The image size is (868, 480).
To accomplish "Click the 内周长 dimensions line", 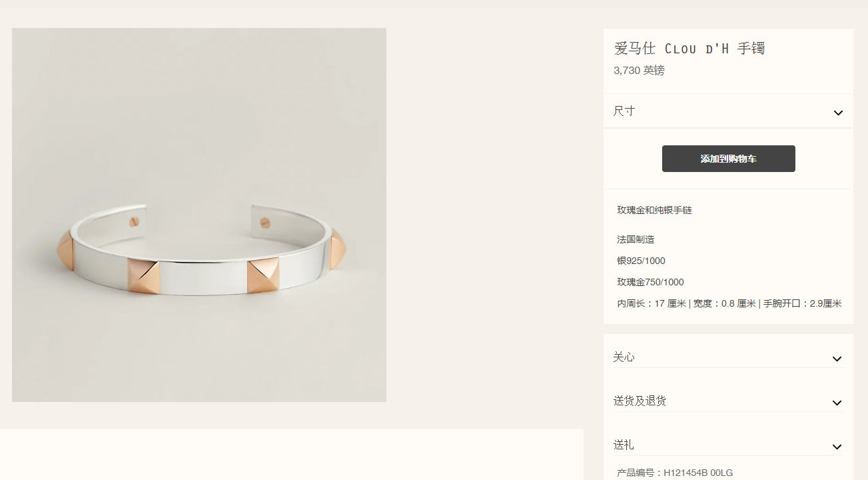I will (729, 303).
